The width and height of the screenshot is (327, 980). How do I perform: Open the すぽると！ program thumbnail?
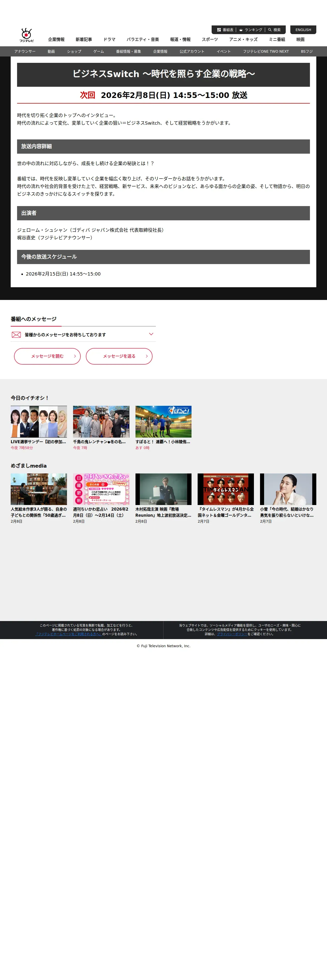pyautogui.click(x=164, y=422)
